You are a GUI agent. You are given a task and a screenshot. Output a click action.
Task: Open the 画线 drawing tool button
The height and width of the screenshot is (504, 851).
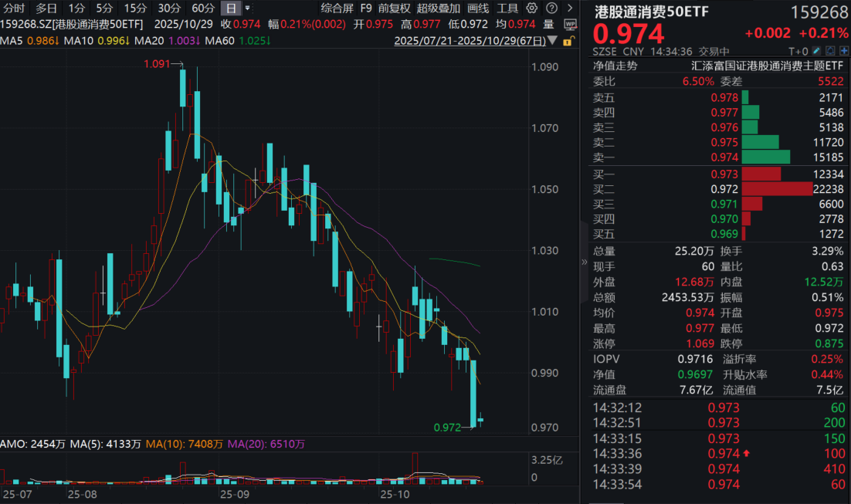point(478,8)
